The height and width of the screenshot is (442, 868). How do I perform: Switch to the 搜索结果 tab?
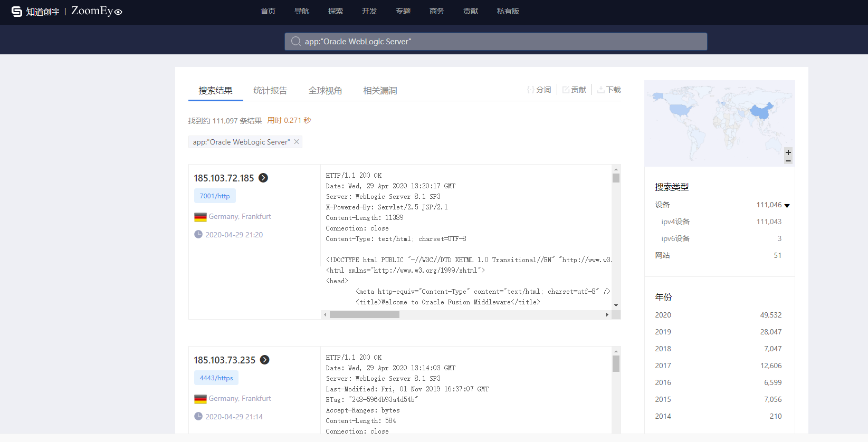[215, 90]
